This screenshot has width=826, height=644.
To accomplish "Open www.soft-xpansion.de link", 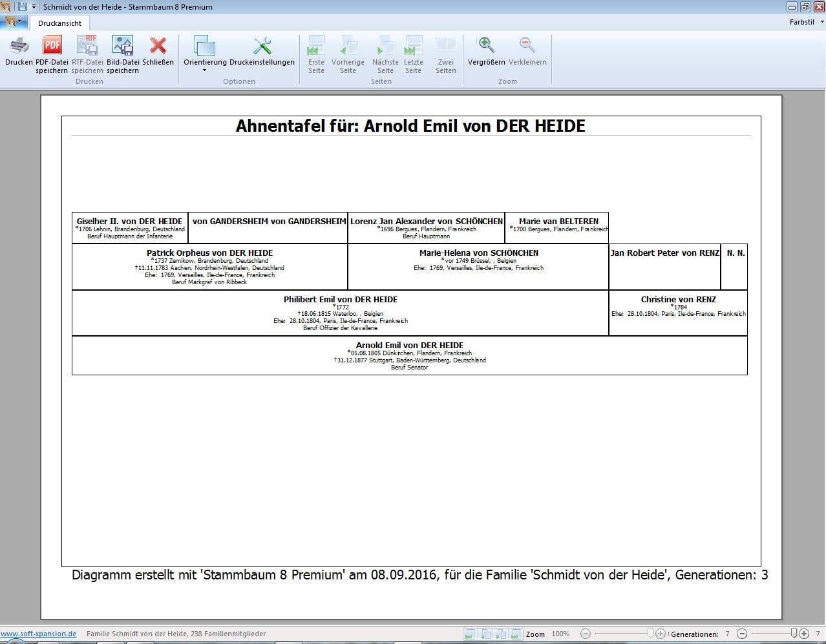I will 39,634.
